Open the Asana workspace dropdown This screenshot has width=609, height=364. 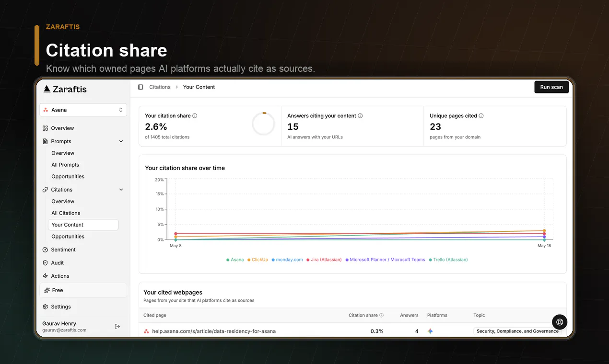coord(83,110)
